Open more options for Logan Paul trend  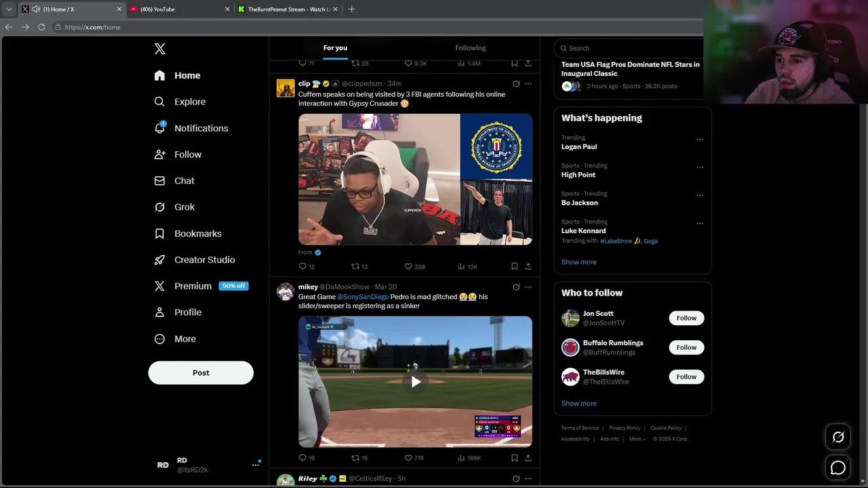click(x=700, y=140)
